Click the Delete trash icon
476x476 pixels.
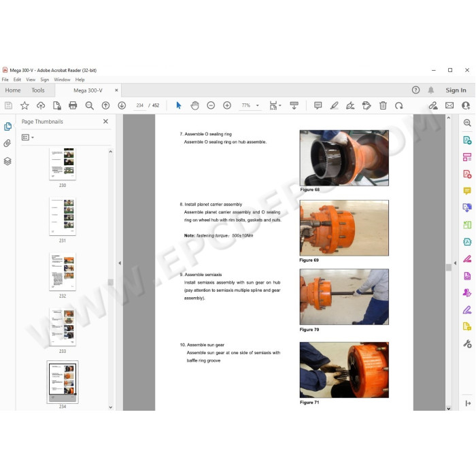383,105
